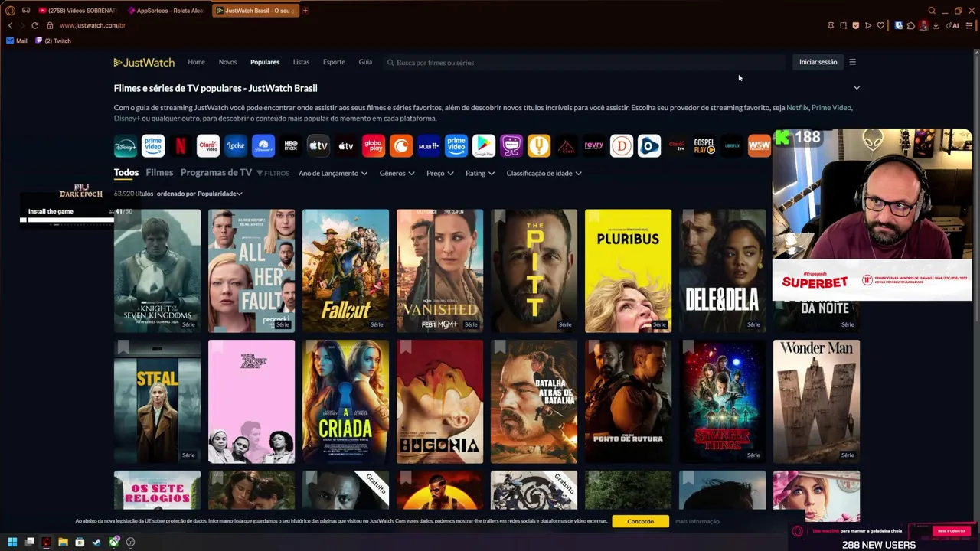Toggle the bookmark on the A Criada poster

click(311, 348)
